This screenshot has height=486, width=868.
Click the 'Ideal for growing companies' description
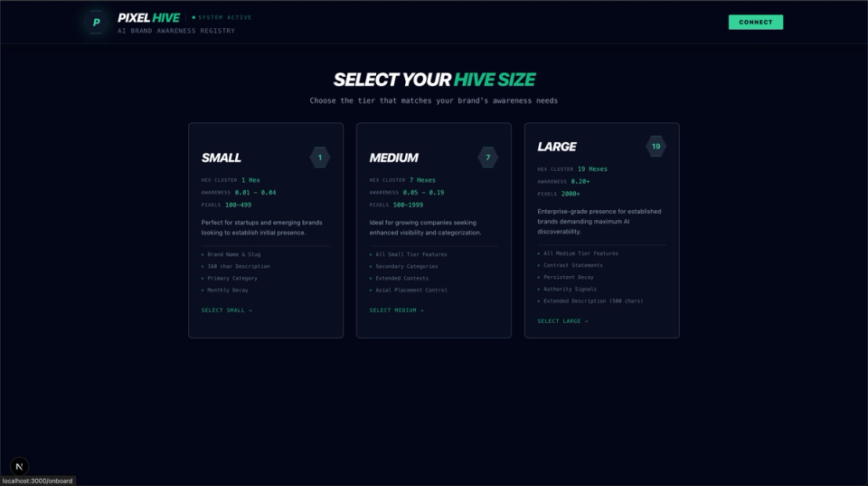[x=425, y=228]
